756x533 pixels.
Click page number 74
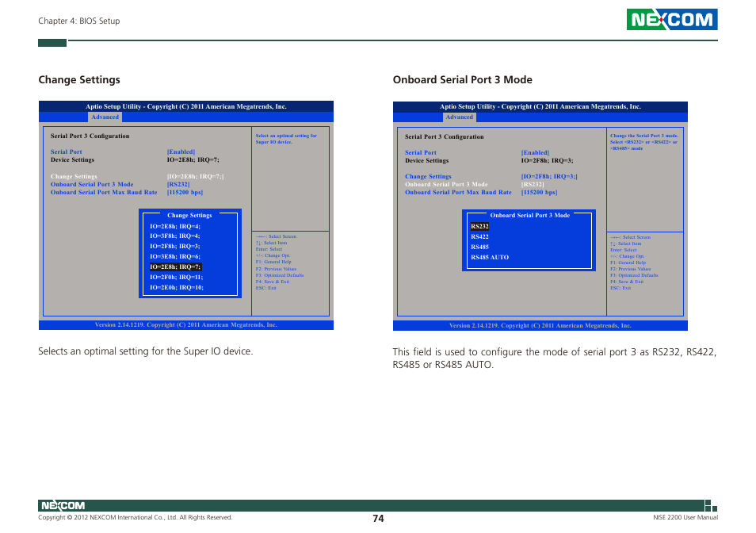click(378, 518)
